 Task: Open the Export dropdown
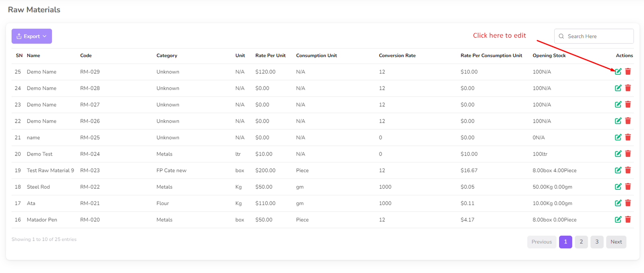[31, 36]
